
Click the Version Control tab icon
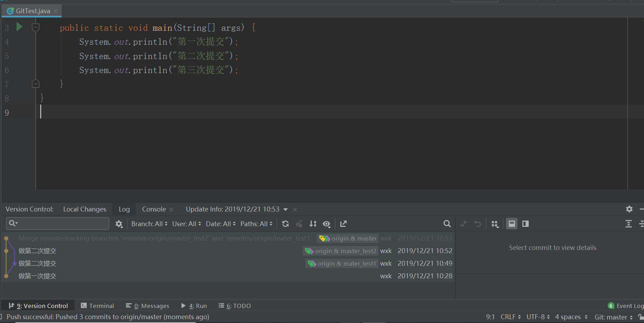point(11,306)
